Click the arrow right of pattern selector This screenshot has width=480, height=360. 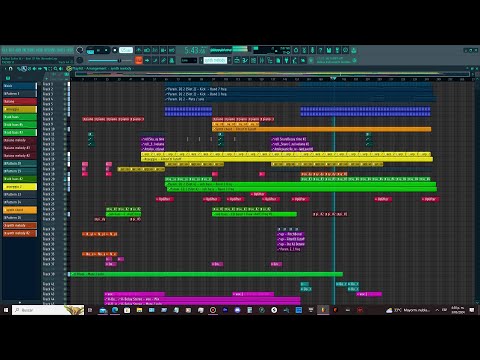(229, 60)
